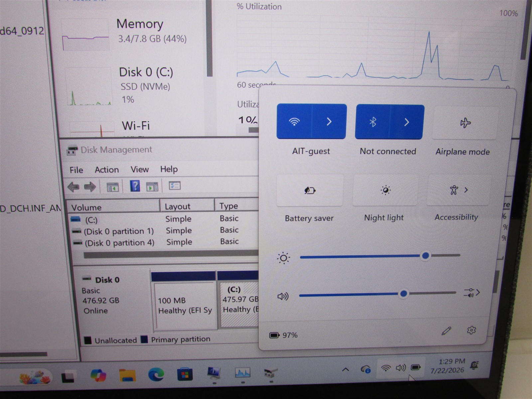This screenshot has height=399, width=532.
Task: Select Disk 0 (C:) in Task Manager list
Action: [133, 86]
